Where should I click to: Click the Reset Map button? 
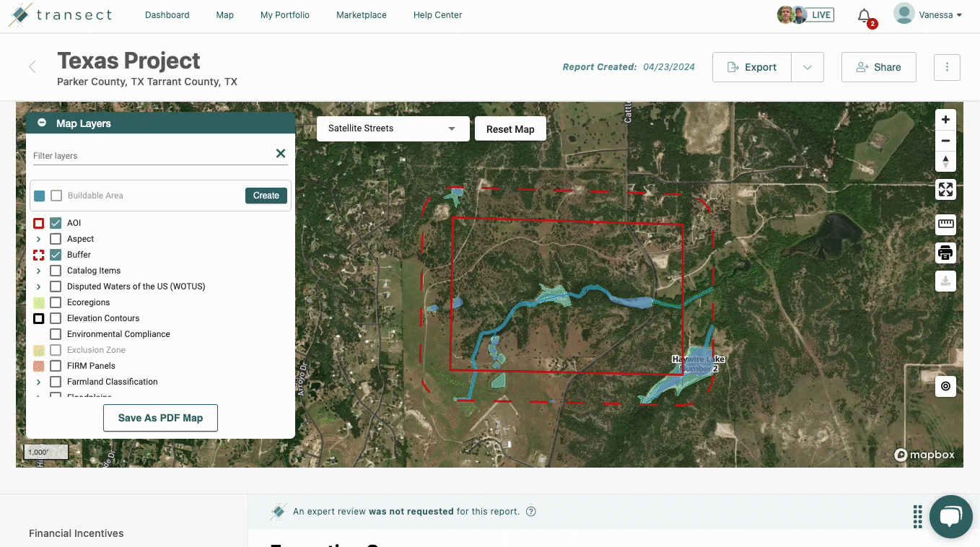tap(510, 128)
